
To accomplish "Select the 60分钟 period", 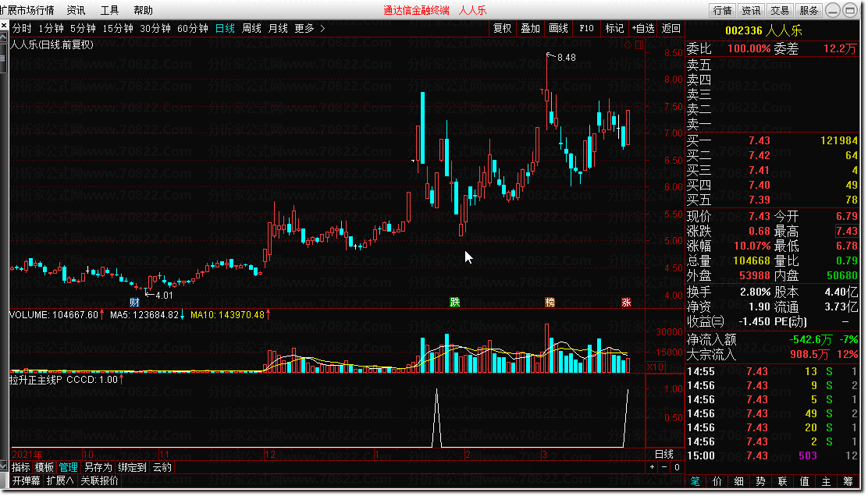I will tap(193, 28).
